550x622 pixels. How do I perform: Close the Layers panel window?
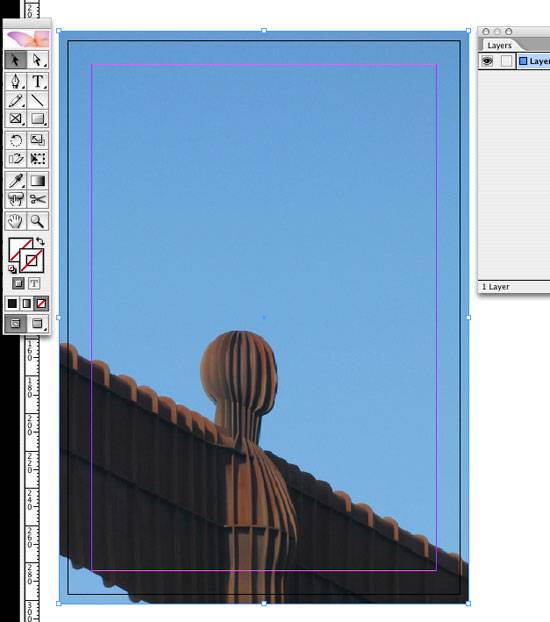click(486, 31)
